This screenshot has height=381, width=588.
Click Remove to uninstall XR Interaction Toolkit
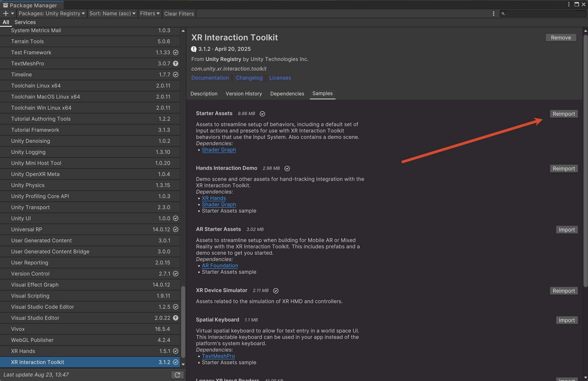pyautogui.click(x=561, y=38)
